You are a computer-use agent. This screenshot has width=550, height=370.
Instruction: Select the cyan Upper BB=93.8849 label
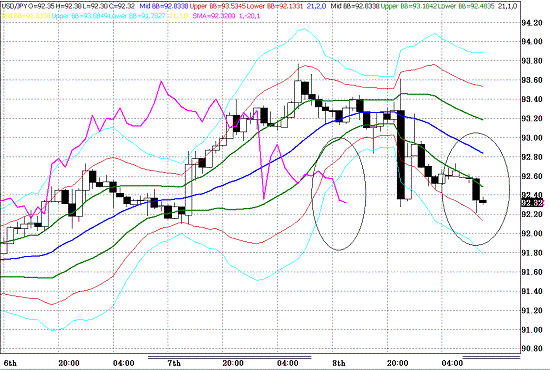click(79, 16)
